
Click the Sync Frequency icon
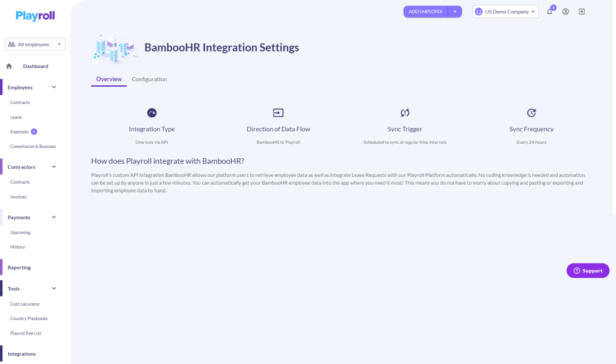[x=531, y=113]
